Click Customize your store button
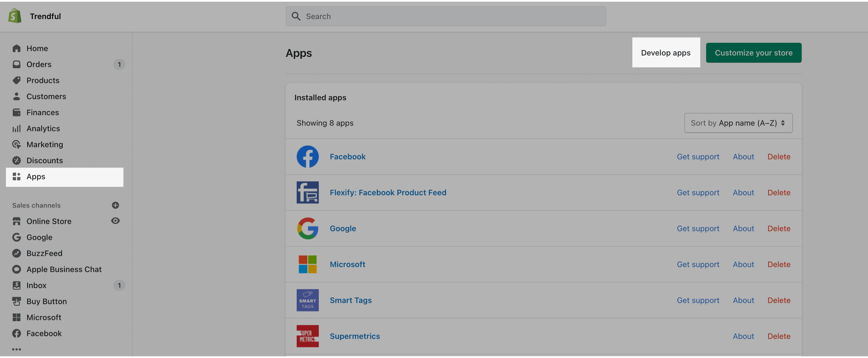868x358 pixels. point(754,53)
